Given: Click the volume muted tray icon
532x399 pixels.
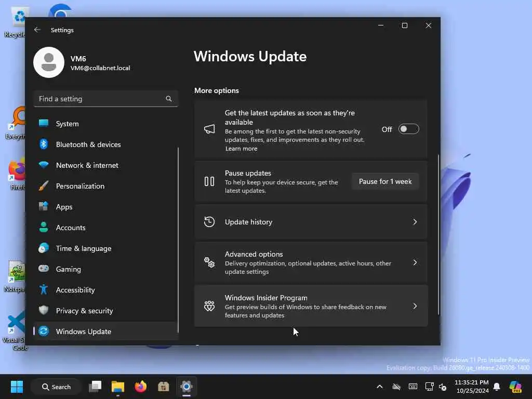Looking at the screenshot, I should point(443,387).
